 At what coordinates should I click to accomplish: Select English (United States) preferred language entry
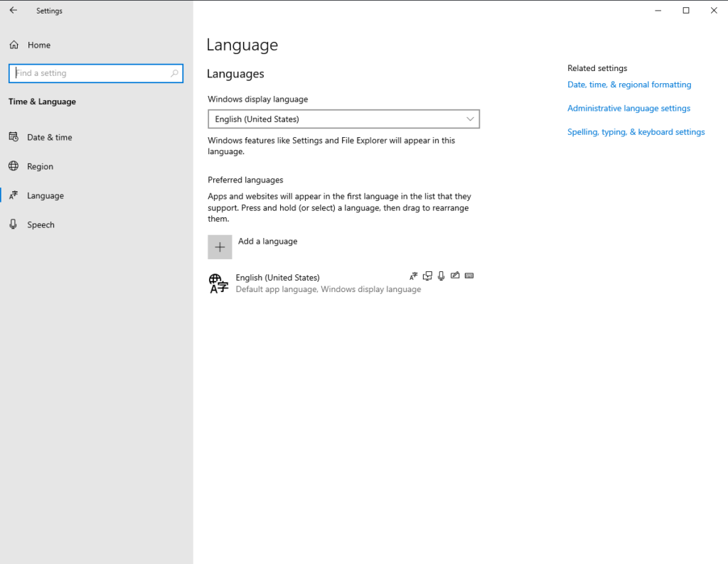coord(343,283)
